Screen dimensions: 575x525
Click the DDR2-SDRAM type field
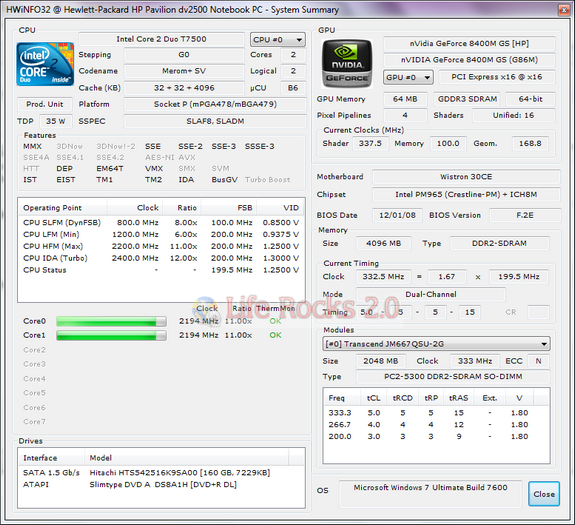pyautogui.click(x=499, y=243)
